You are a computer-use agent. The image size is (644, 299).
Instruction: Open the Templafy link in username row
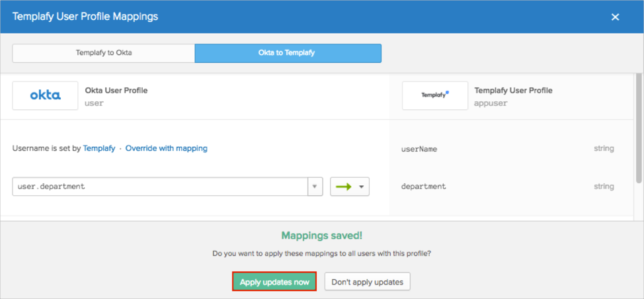point(99,148)
